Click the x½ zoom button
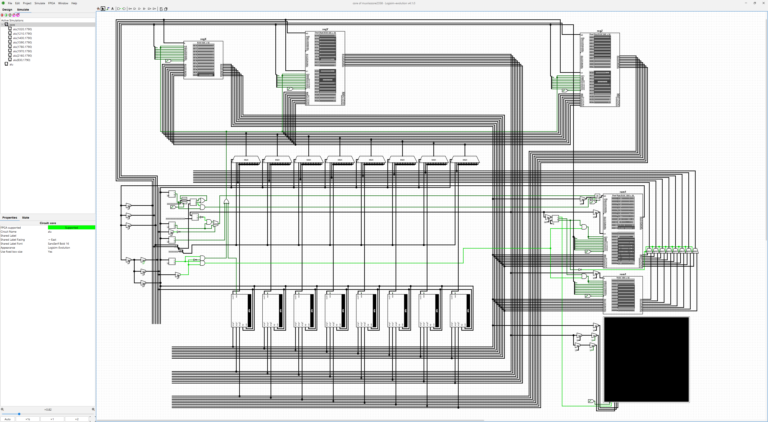This screenshot has width=768, height=422. pos(27,419)
